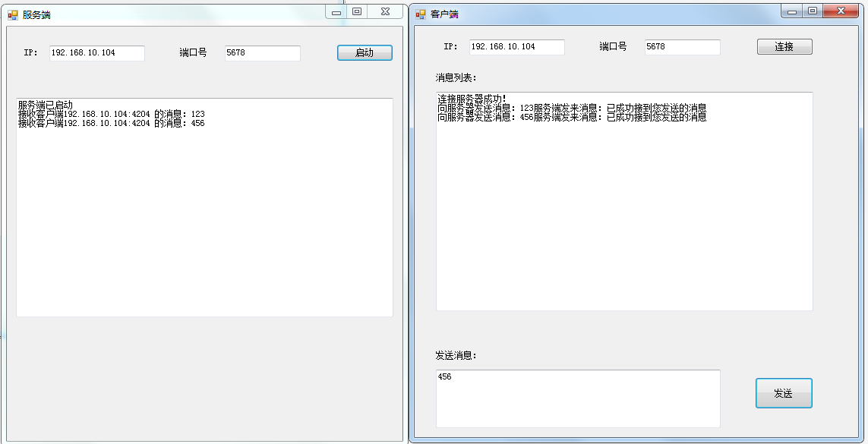868x444 pixels.
Task: Focus the 端口号 field in the 客户端 window
Action: pyautogui.click(x=683, y=47)
